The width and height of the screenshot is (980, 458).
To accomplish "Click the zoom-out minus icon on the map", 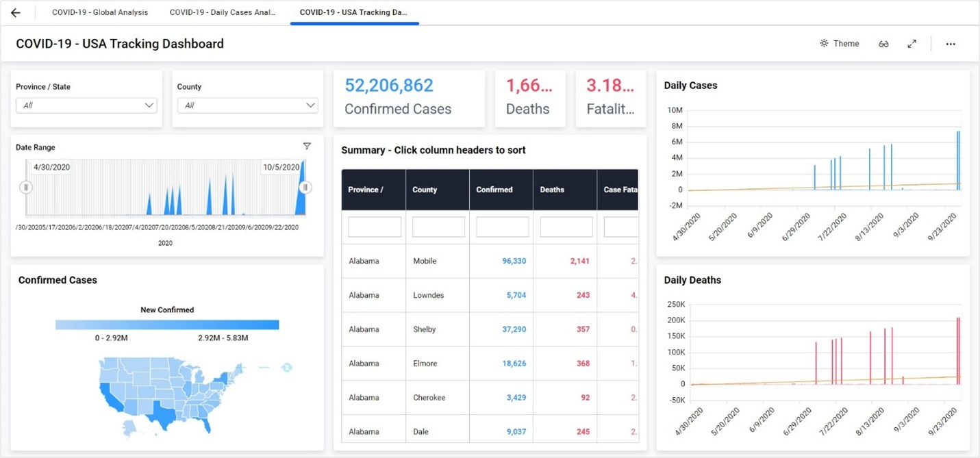I will coord(264,368).
